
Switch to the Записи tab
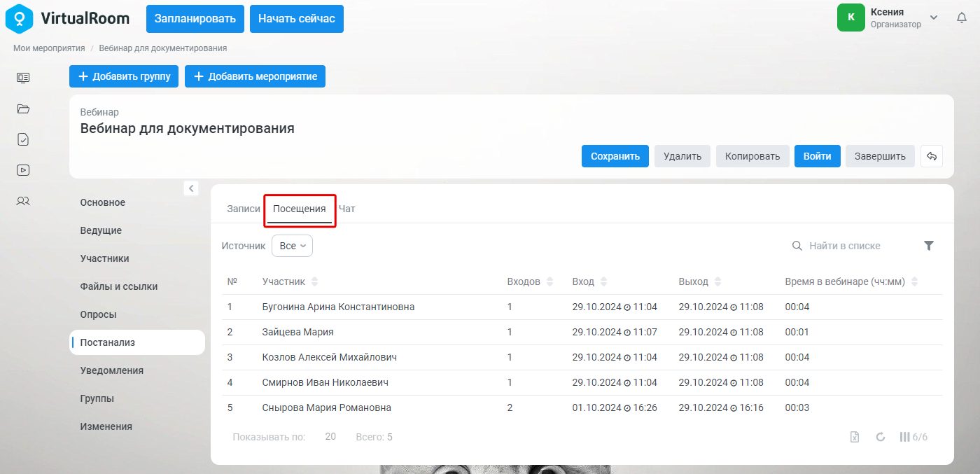point(244,209)
